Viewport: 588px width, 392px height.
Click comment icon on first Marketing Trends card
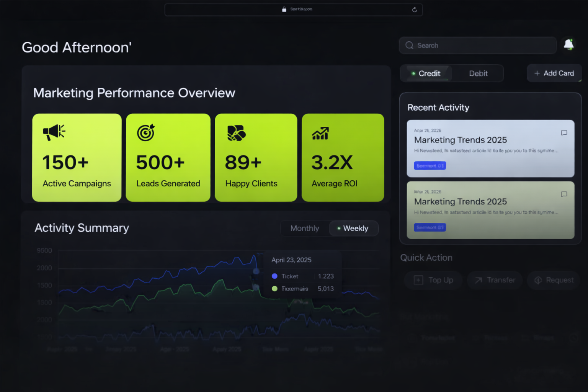click(x=564, y=133)
